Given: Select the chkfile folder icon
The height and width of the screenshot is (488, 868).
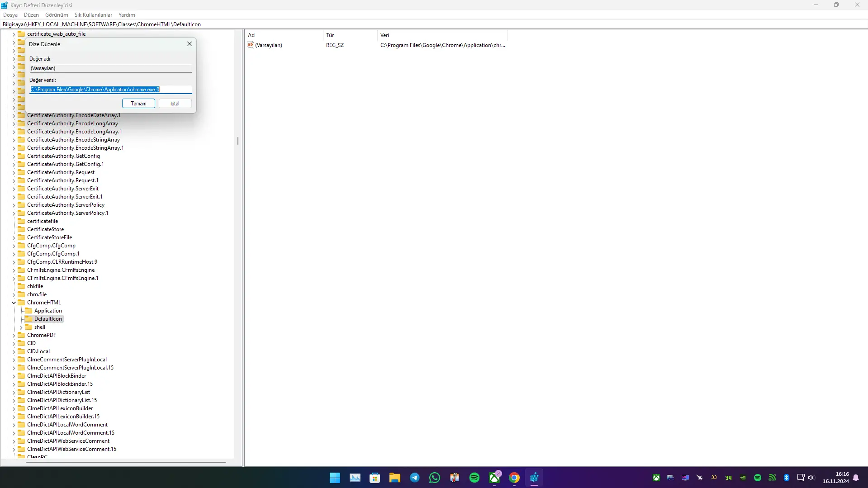Looking at the screenshot, I should (x=21, y=286).
